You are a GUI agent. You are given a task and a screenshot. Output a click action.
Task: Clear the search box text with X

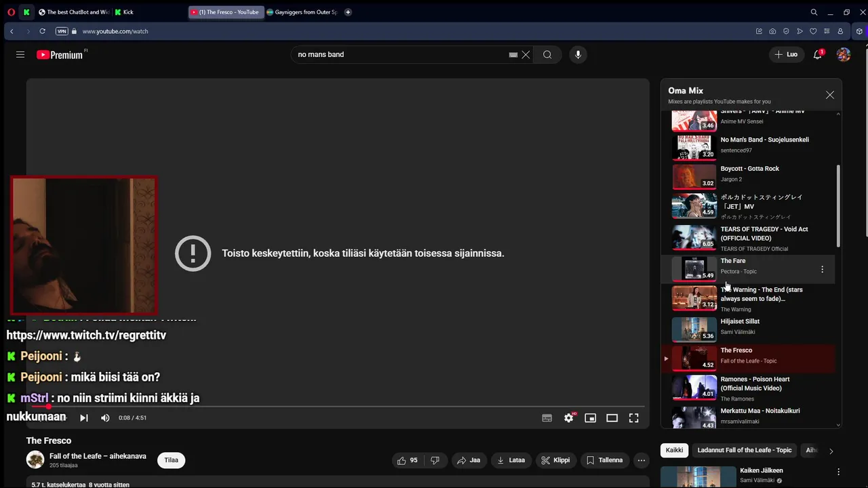tap(526, 55)
